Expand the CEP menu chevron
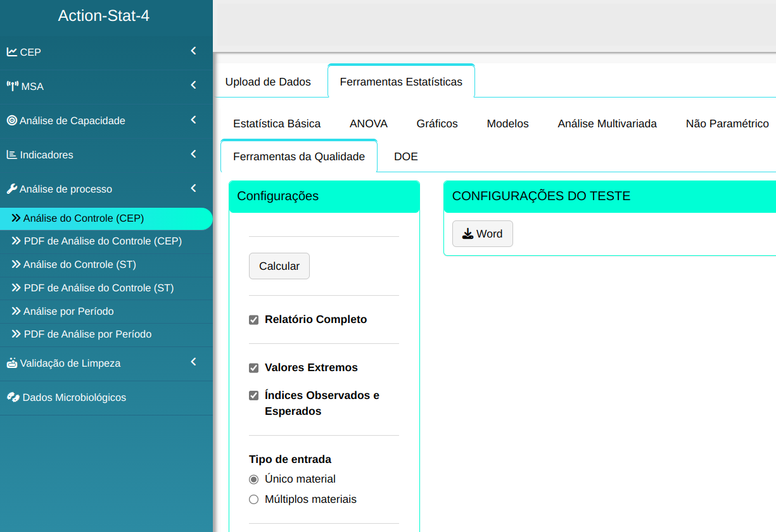Image resolution: width=776 pixels, height=532 pixels. 193,51
